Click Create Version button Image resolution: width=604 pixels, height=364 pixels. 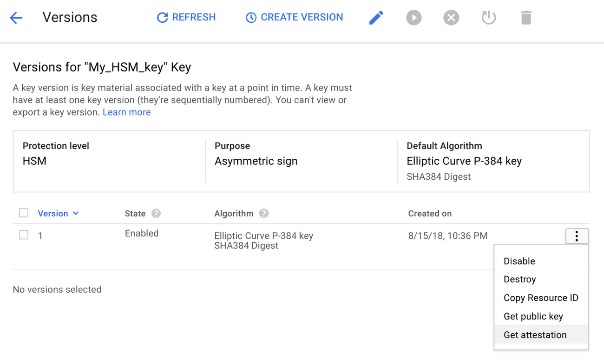pyautogui.click(x=295, y=18)
